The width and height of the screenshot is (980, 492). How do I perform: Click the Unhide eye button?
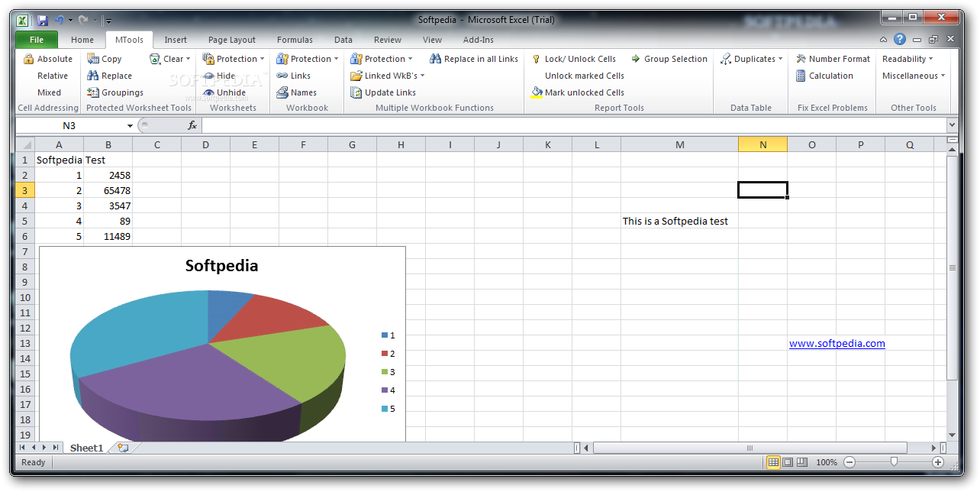pos(224,92)
